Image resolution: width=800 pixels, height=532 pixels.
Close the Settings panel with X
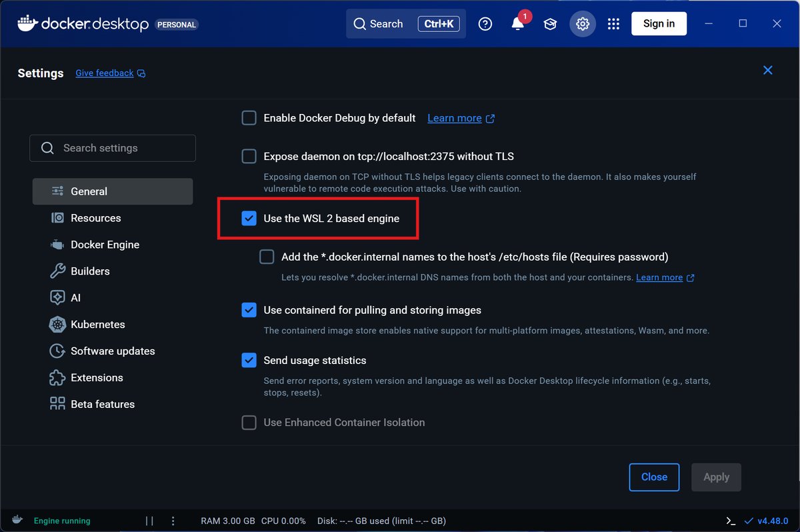(x=767, y=70)
